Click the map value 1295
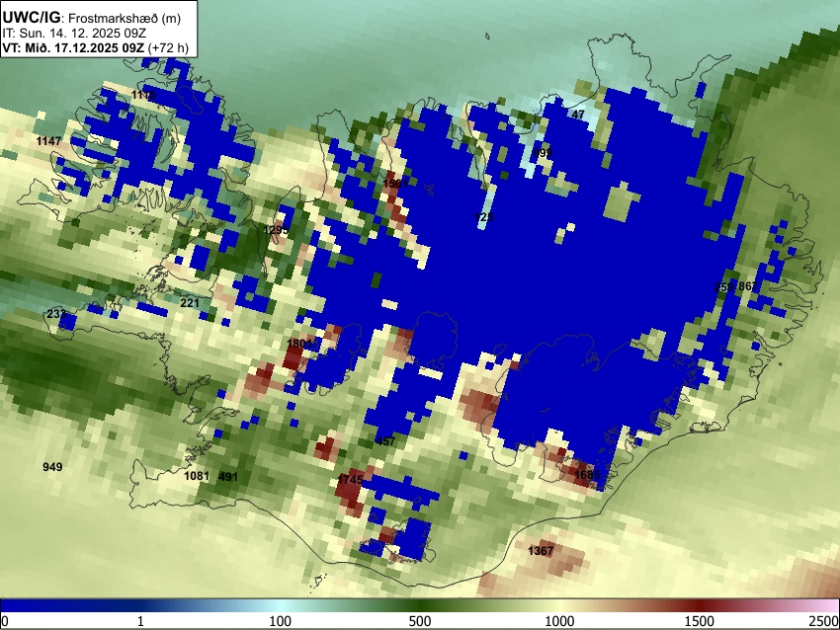 (x=276, y=230)
